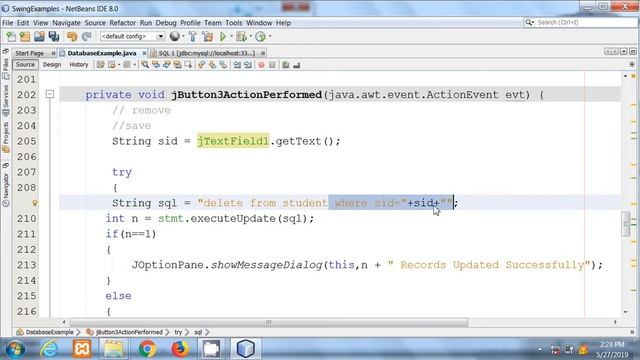Click the Stop Macro Recording square icon

tap(272, 64)
